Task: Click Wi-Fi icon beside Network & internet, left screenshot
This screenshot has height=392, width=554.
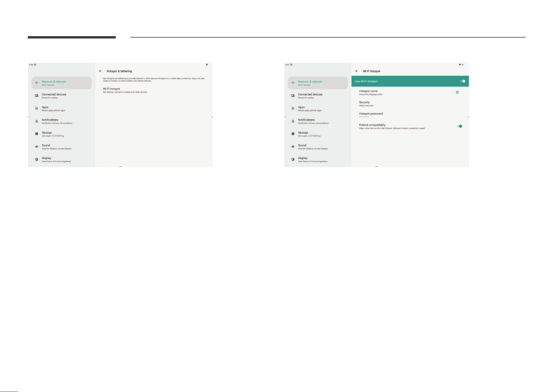Action: click(x=37, y=83)
